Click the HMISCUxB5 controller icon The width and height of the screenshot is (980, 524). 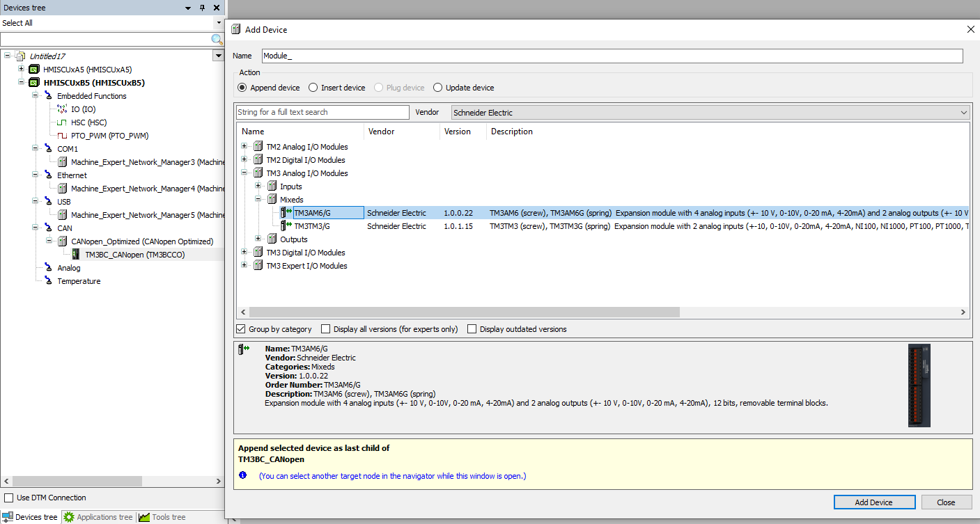point(34,83)
